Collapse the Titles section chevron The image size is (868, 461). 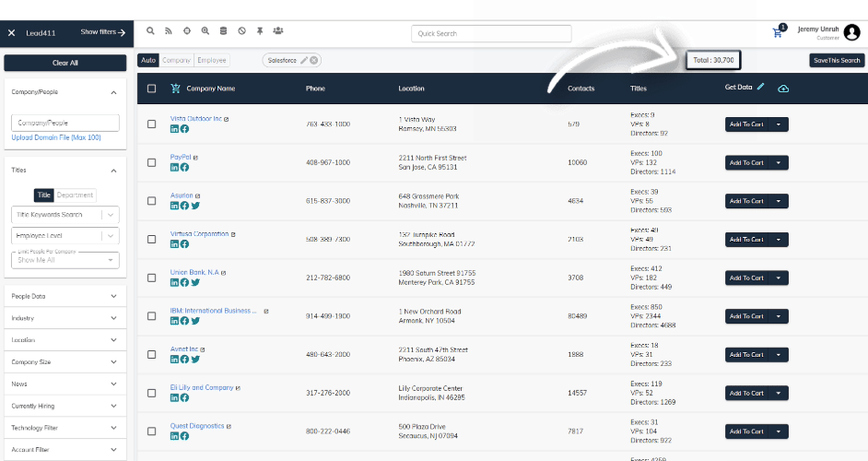[113, 171]
